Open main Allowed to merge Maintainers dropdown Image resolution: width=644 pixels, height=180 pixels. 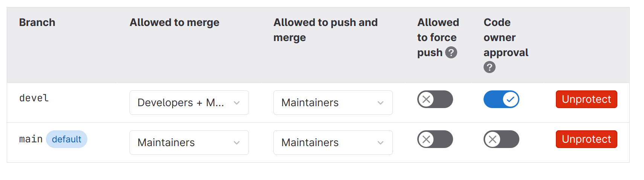(x=181, y=143)
